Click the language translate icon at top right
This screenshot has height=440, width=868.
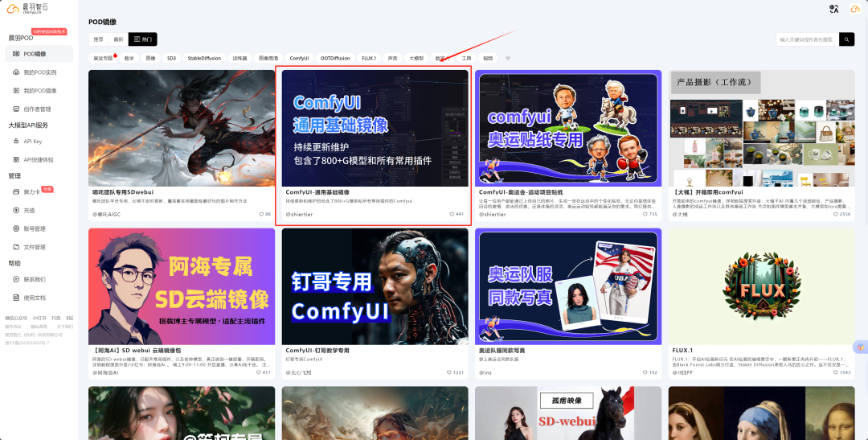click(x=833, y=9)
